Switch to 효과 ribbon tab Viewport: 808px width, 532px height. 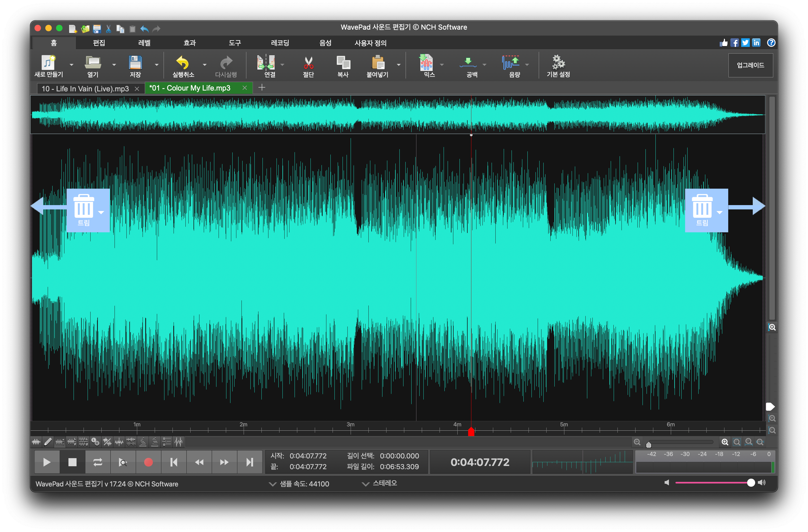point(189,43)
